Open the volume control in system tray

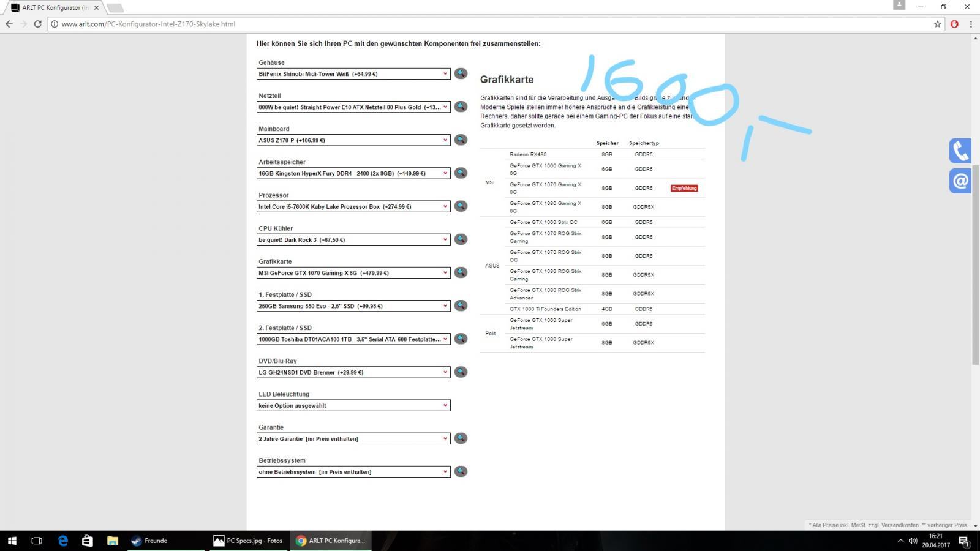click(913, 541)
